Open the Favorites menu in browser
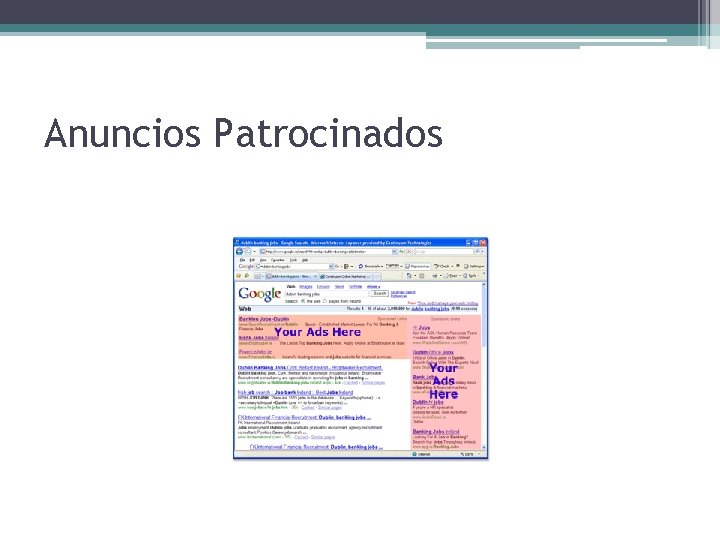720x540 pixels. pos(277,260)
